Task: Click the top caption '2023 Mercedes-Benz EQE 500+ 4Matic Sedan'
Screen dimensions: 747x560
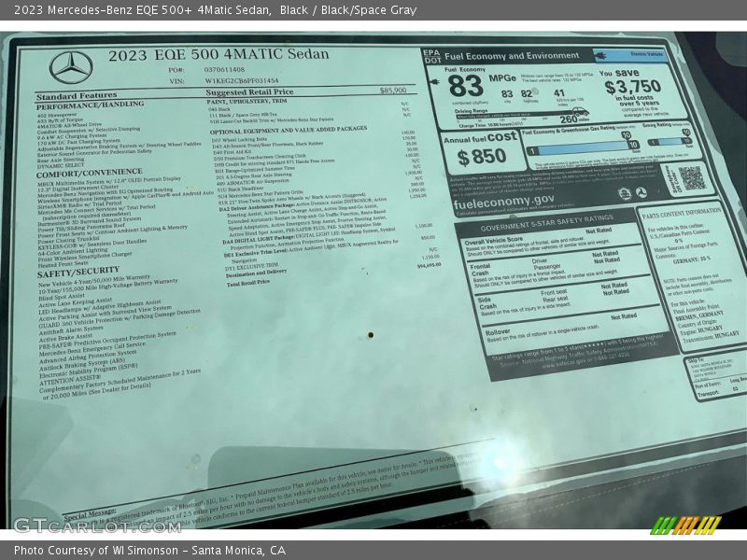Action: tap(143, 10)
